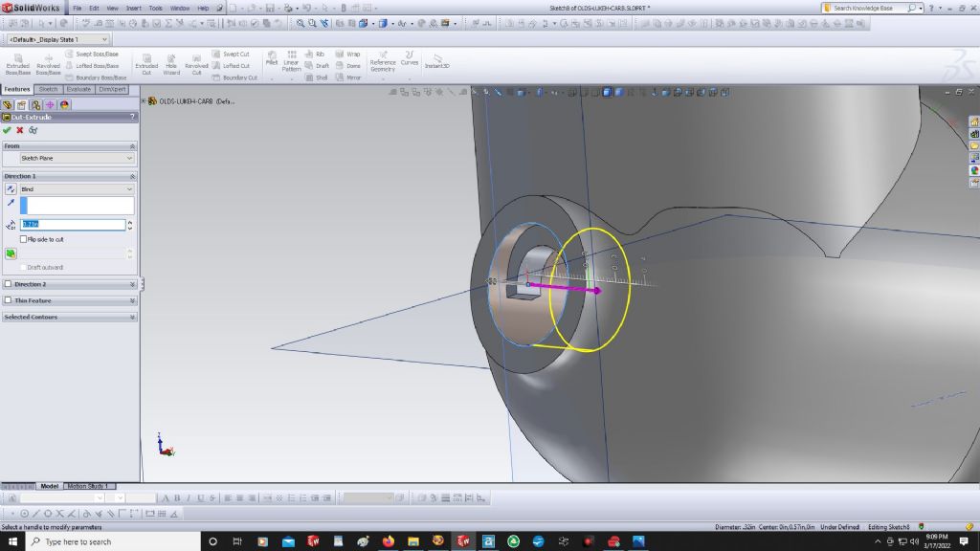Click the depth value input field
This screenshot has width=980, height=551.
(73, 225)
